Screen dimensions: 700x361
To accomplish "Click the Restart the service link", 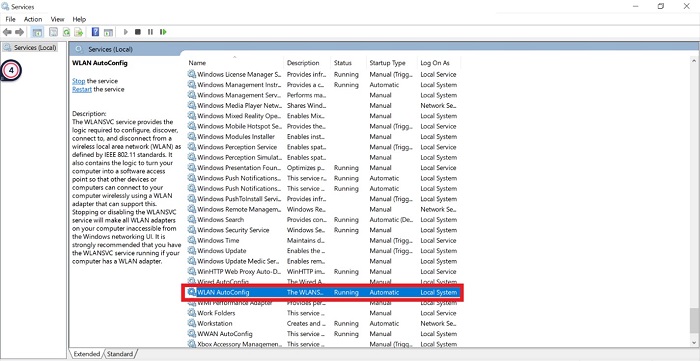I will click(82, 89).
